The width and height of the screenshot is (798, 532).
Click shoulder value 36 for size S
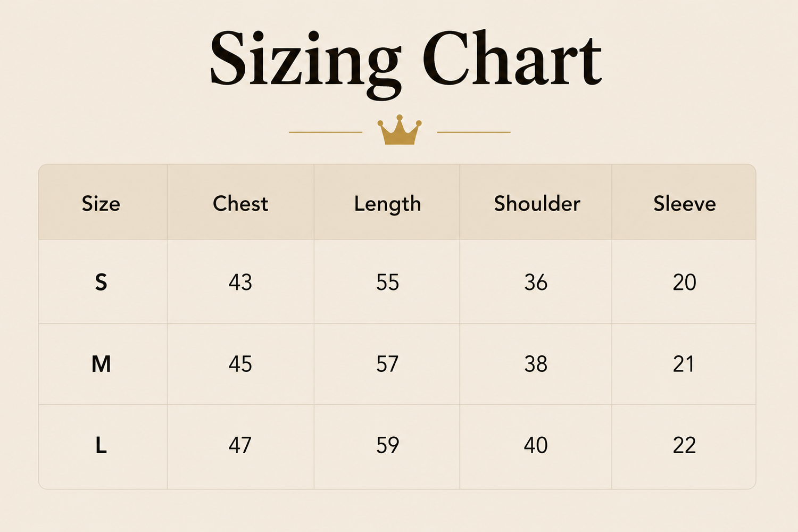click(x=536, y=282)
